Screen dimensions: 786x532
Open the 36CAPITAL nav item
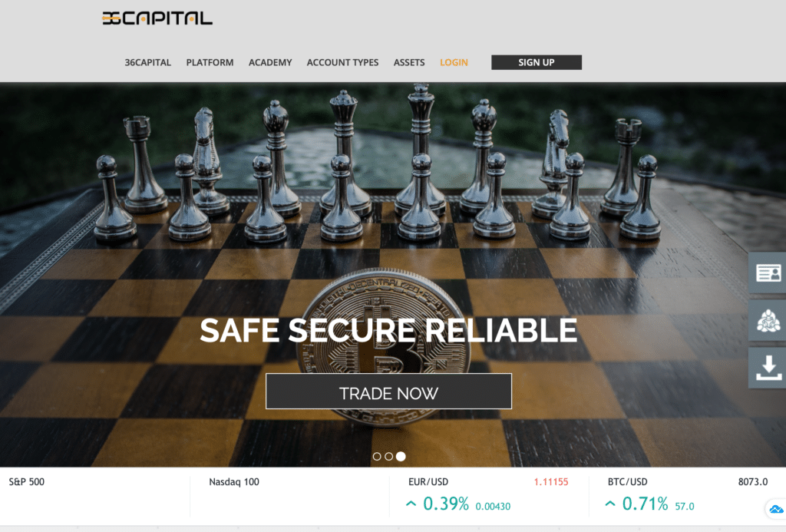pos(148,63)
